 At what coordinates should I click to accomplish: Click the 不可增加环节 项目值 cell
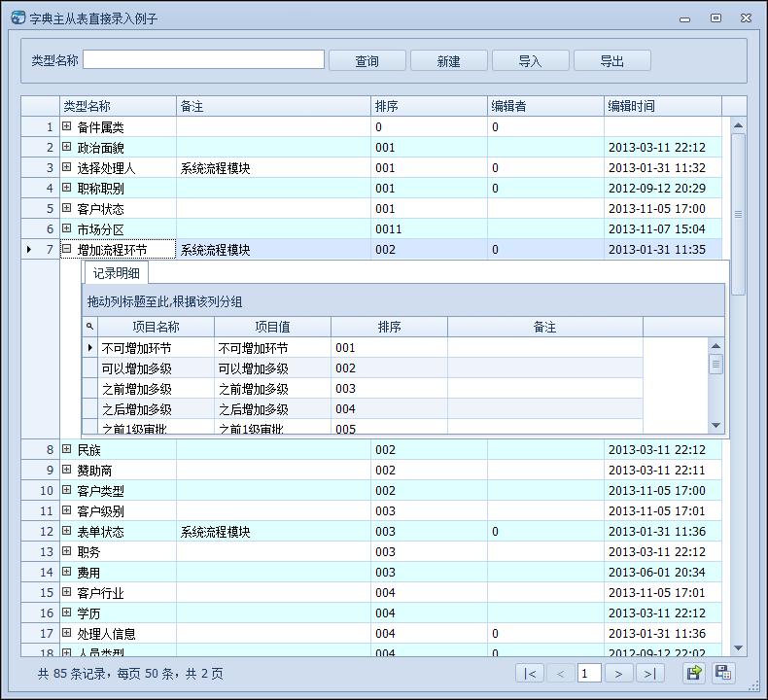[272, 348]
